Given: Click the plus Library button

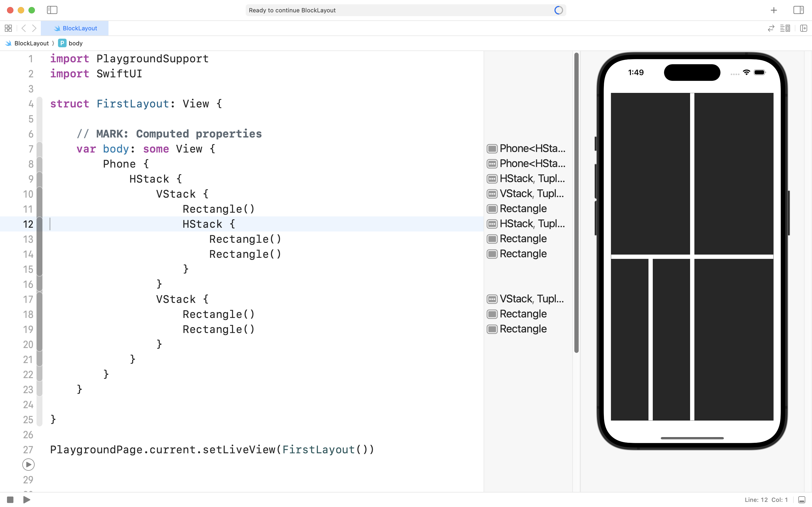Looking at the screenshot, I should 773,10.
